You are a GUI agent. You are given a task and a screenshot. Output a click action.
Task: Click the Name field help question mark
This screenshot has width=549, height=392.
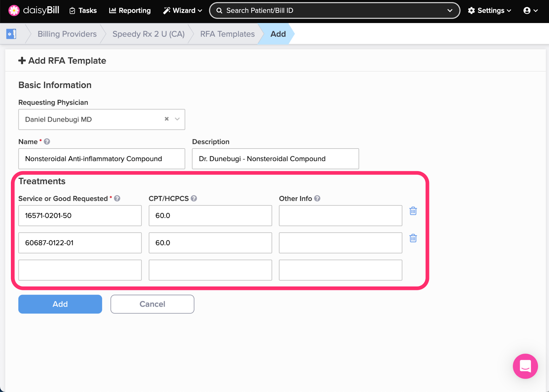click(x=47, y=141)
